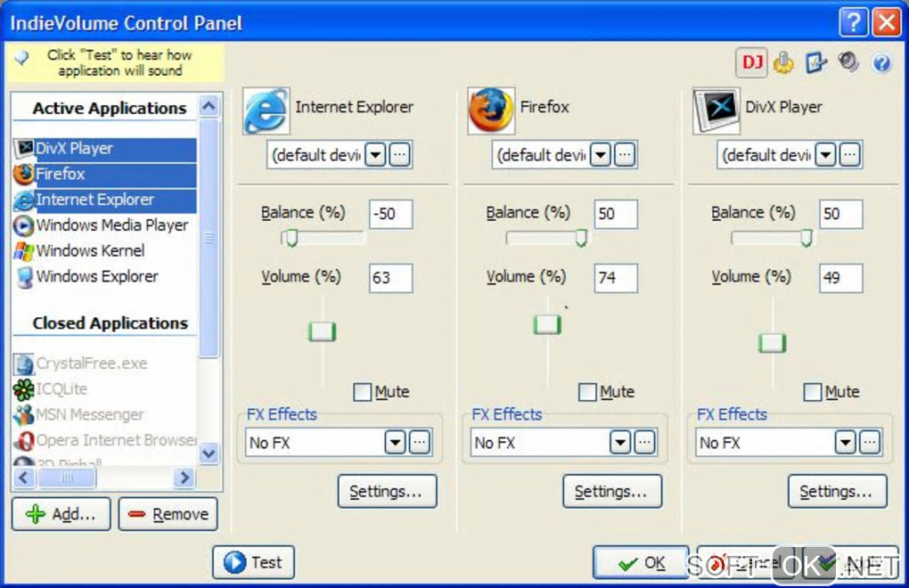Click DivX Player volume slider thumb
The height and width of the screenshot is (588, 909).
(x=772, y=343)
